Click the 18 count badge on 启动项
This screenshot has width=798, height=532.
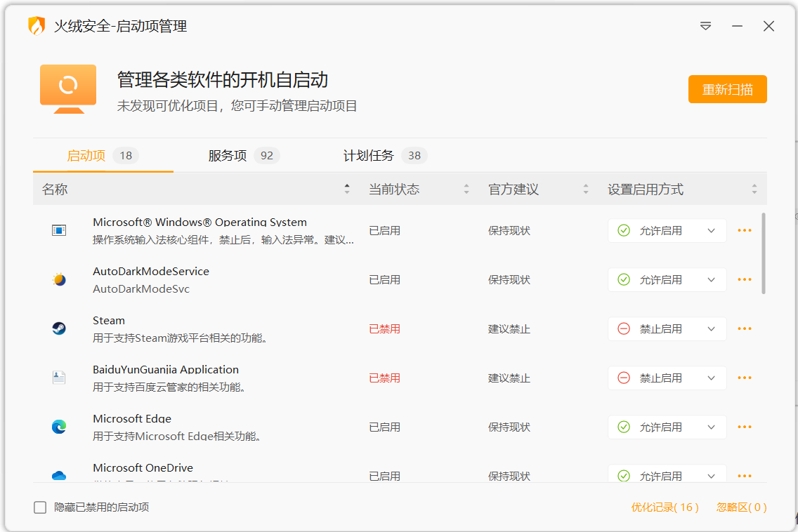[126, 156]
